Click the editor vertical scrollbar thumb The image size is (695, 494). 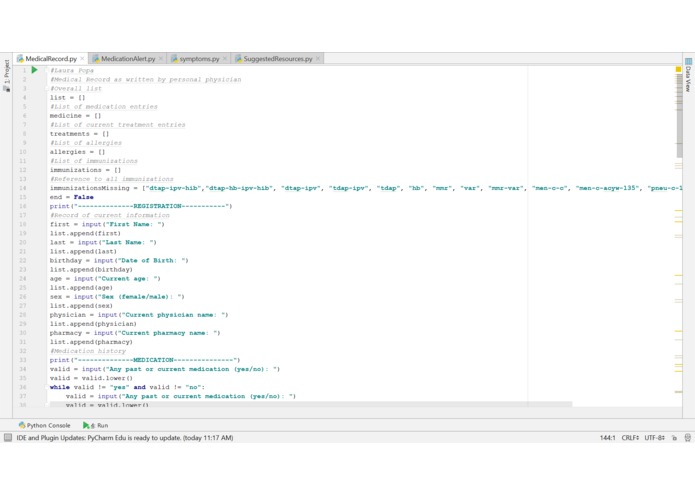[x=679, y=114]
